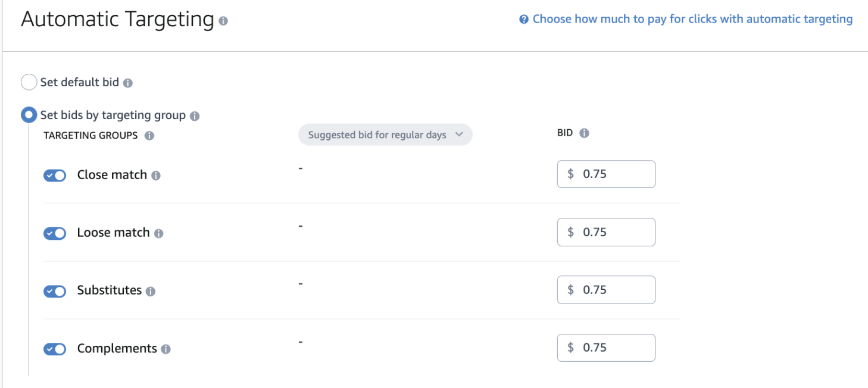The height and width of the screenshot is (388, 868).
Task: Click info icon beside Set default bid
Action: 128,83
